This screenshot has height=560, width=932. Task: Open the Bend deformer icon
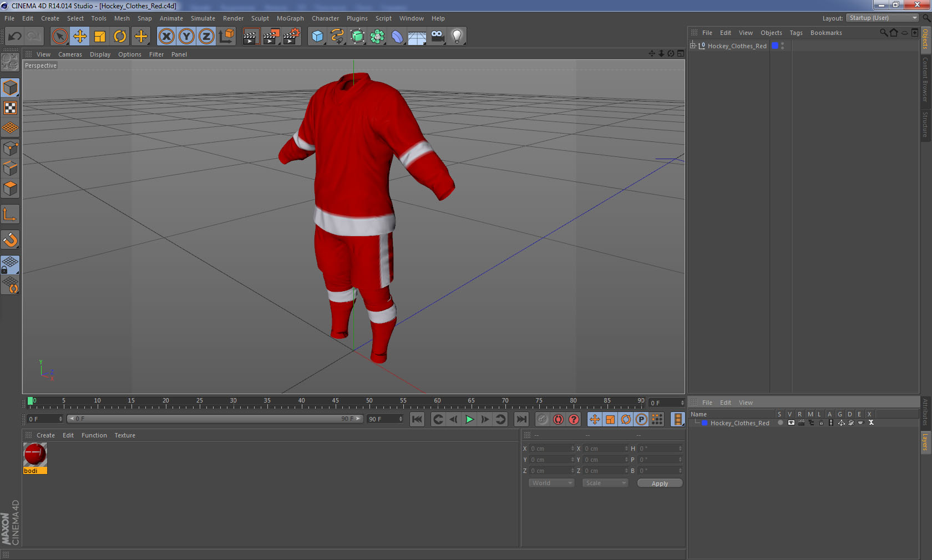[x=397, y=37]
